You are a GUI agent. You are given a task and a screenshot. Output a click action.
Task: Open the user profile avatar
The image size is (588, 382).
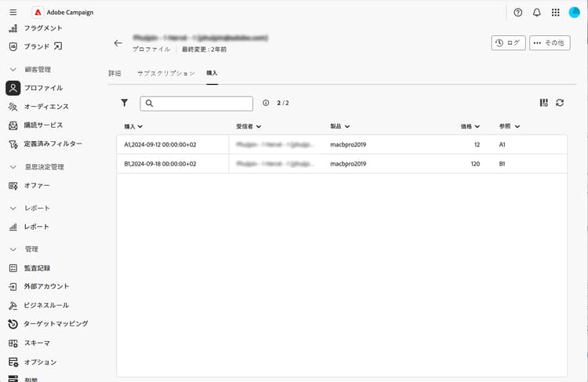574,13
